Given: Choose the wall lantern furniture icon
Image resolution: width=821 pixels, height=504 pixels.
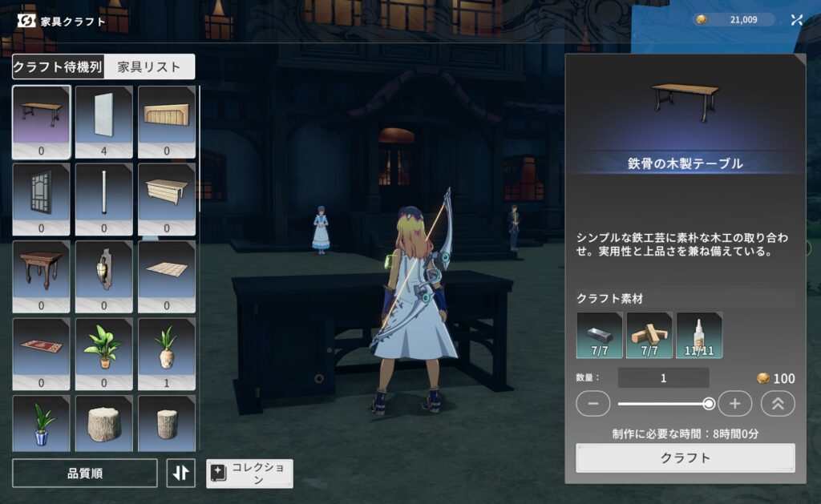Looking at the screenshot, I should [104, 271].
